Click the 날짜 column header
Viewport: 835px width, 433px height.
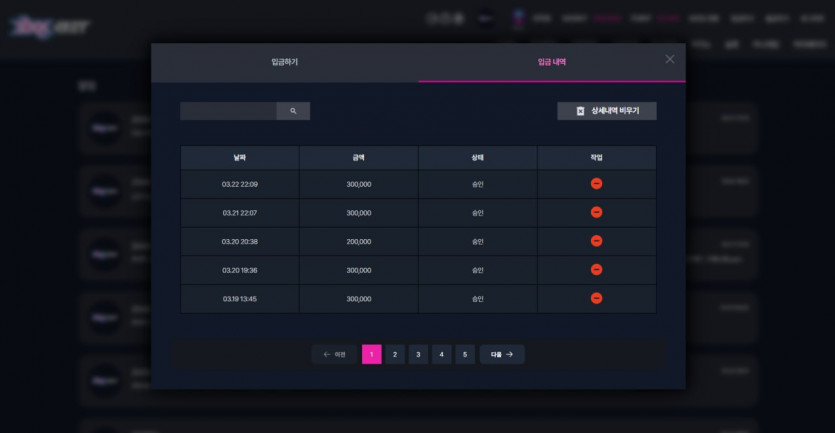click(240, 158)
